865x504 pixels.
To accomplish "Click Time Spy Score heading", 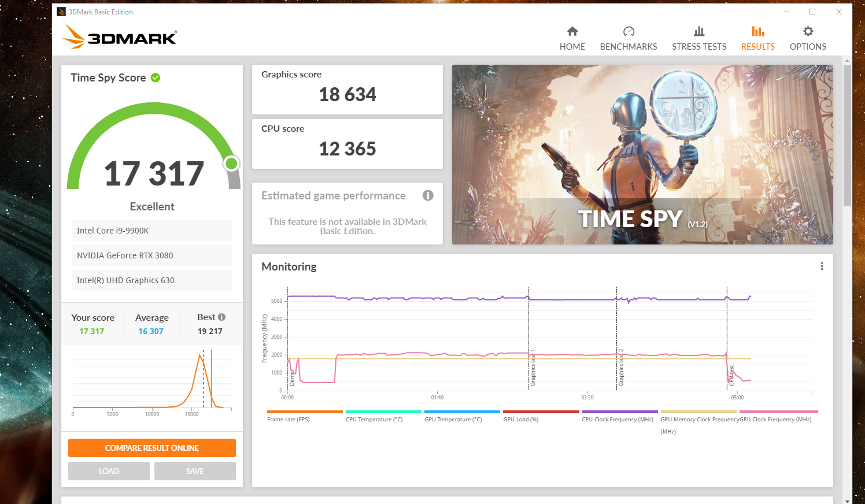I will coord(108,77).
